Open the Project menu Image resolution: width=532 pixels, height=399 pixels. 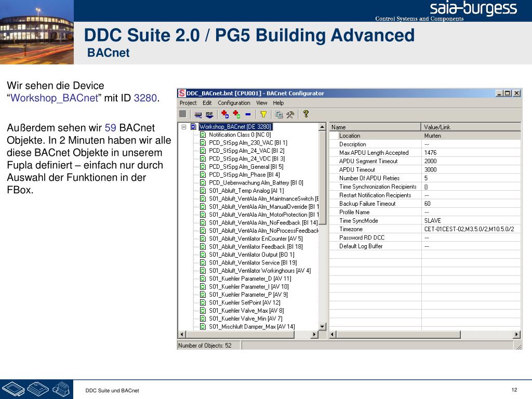188,103
